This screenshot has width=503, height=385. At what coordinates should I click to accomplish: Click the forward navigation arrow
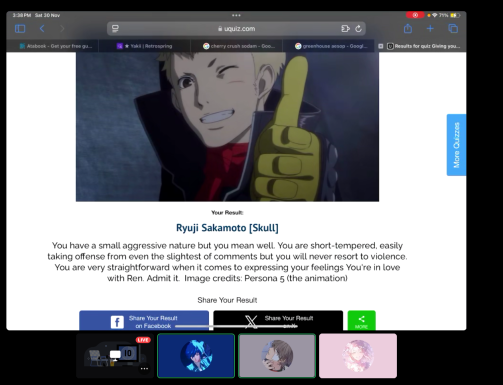pos(62,29)
